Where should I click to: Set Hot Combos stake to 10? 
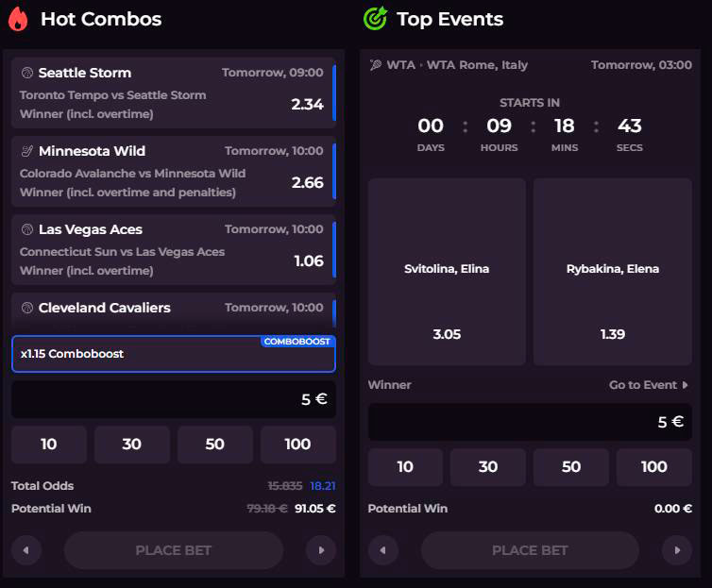tap(49, 445)
